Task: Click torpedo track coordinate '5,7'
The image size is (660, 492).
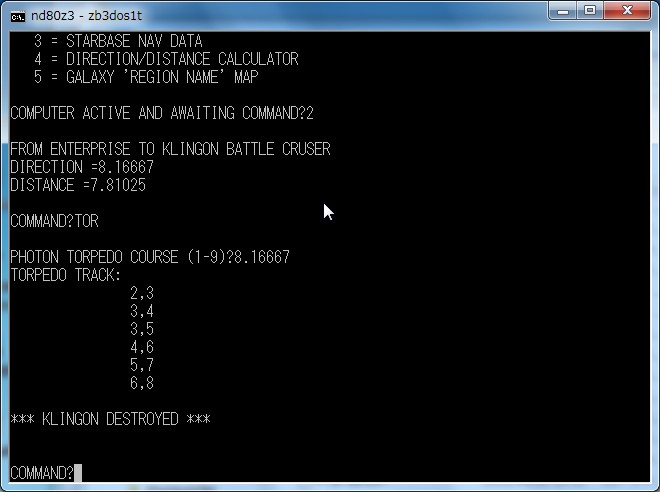Action: coord(142,365)
